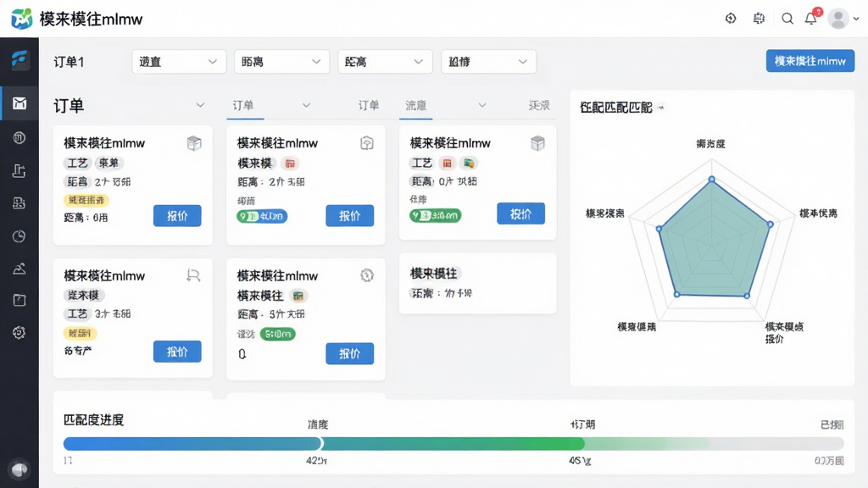Expand the chevron just left of the 沃浸 tab
Screen dimensions: 868x488
[x=482, y=105]
